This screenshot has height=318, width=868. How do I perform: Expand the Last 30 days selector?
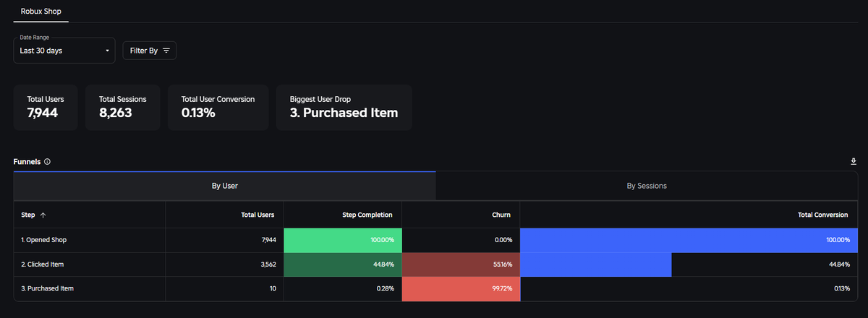point(64,51)
